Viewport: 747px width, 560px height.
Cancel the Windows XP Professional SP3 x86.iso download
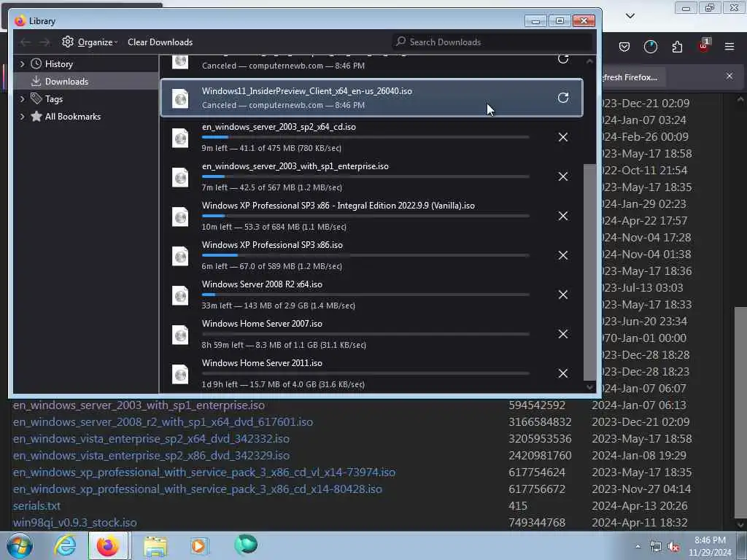(563, 255)
